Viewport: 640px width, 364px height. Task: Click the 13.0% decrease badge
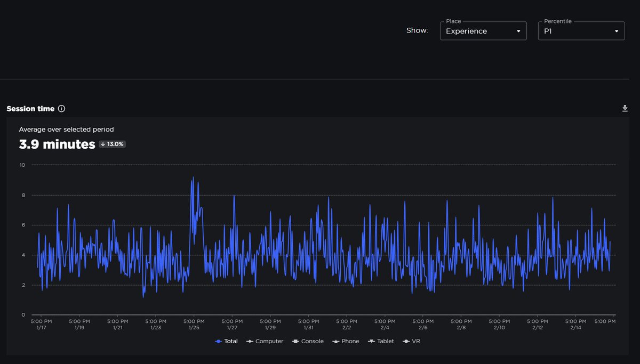coord(112,144)
